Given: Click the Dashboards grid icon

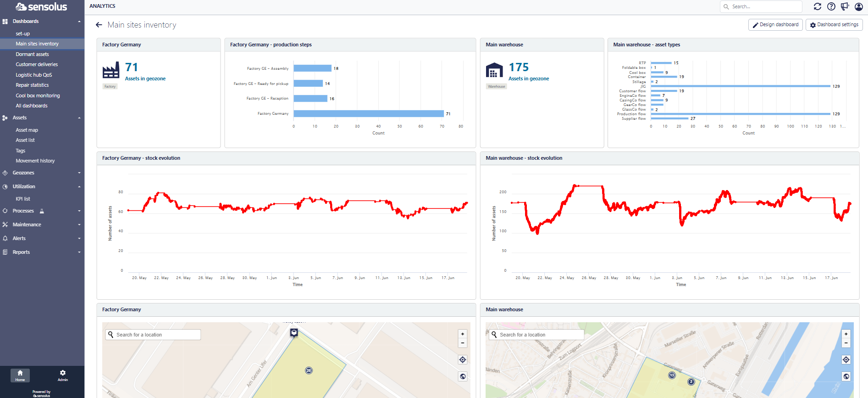Looking at the screenshot, I should [x=5, y=22].
